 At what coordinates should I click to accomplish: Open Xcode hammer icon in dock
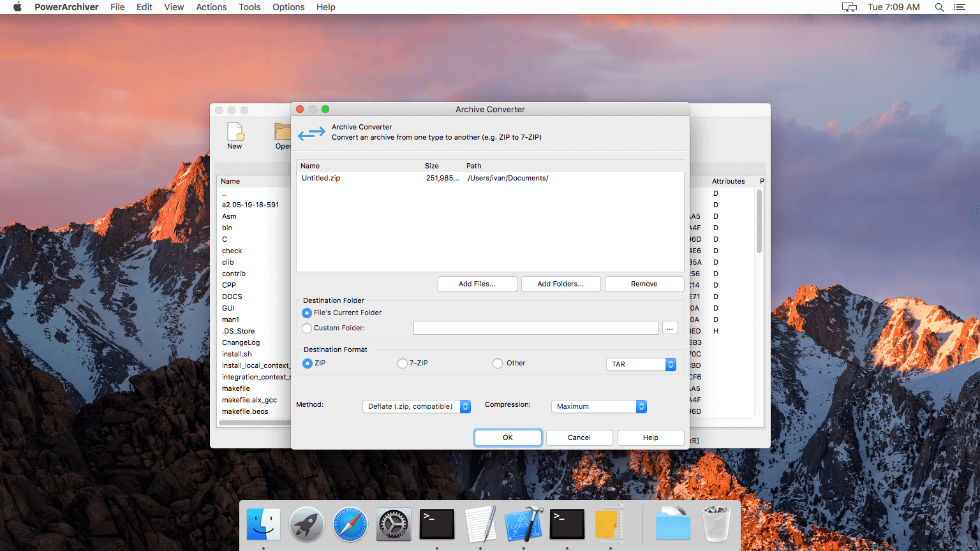pos(524,524)
